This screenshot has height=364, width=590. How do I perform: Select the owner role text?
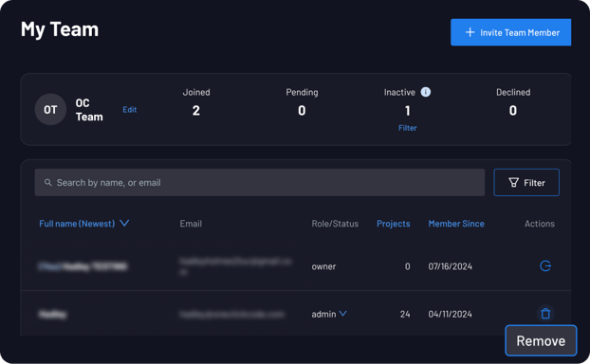pyautogui.click(x=323, y=266)
